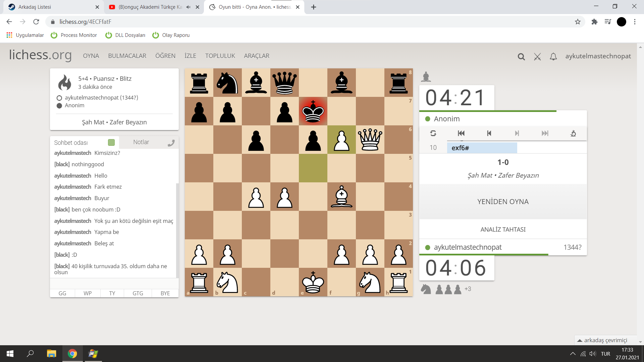
Task: Toggle the chat room green checkbox
Action: 111,142
